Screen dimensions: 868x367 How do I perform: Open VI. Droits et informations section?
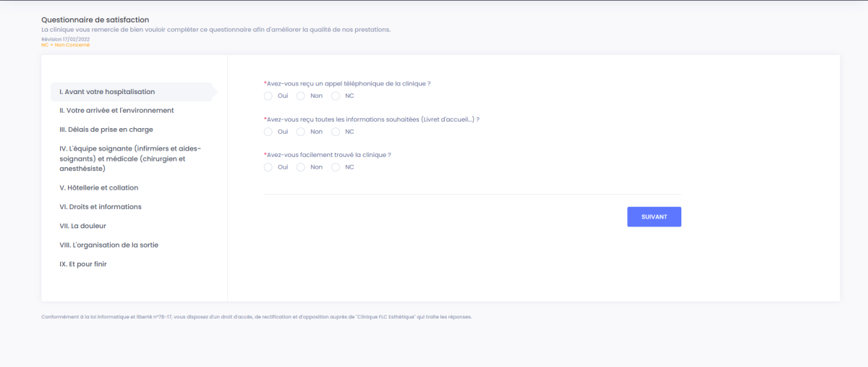tap(101, 207)
